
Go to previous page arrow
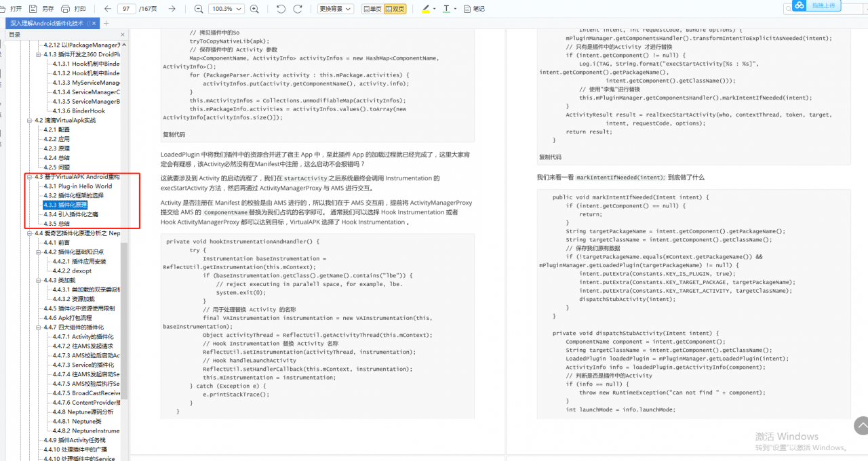point(108,9)
